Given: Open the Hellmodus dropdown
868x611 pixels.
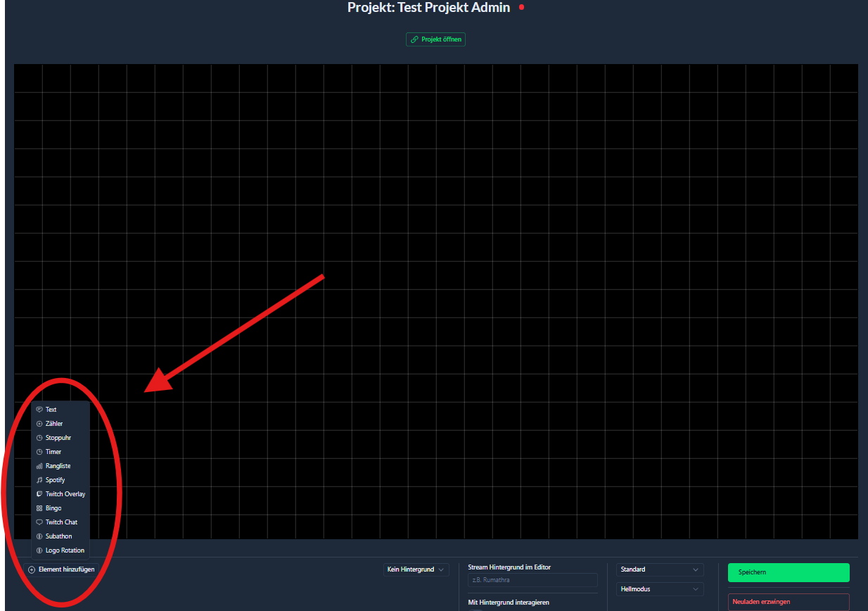Looking at the screenshot, I should point(659,588).
